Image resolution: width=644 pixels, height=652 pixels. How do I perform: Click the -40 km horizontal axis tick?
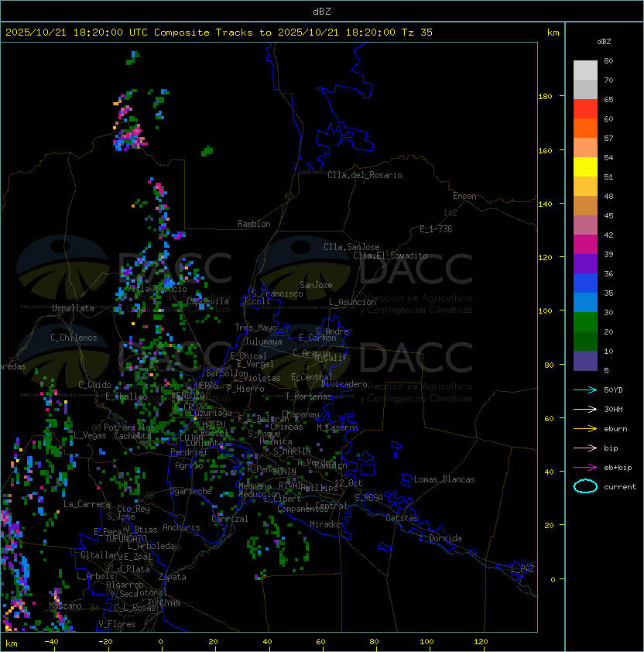tap(51, 642)
